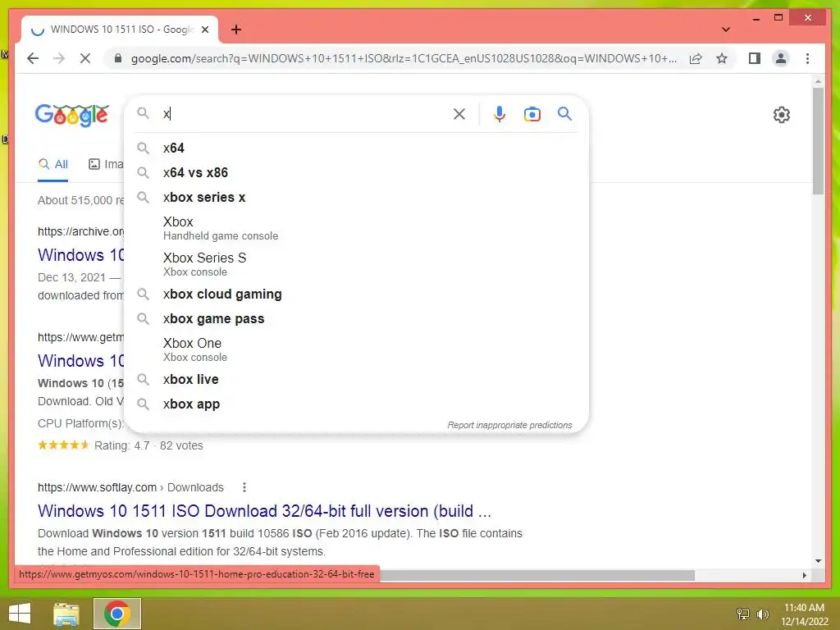Switch to the All results tab
This screenshot has width=840, height=630.
pos(53,164)
